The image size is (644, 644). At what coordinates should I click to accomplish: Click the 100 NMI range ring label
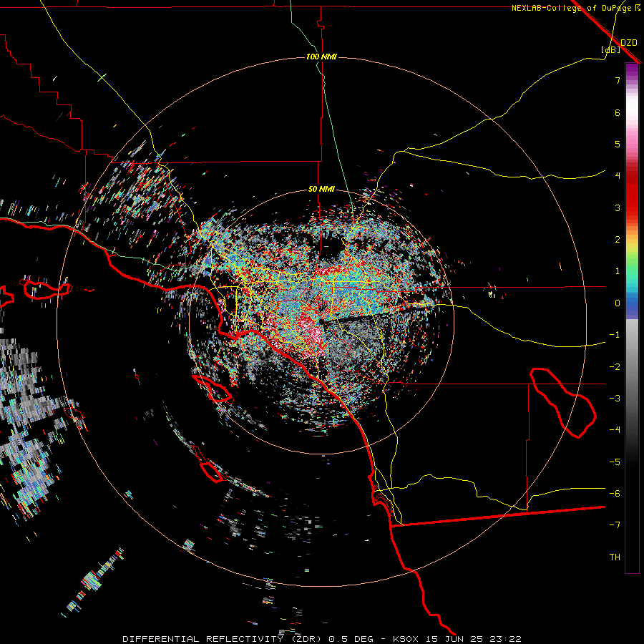[321, 57]
